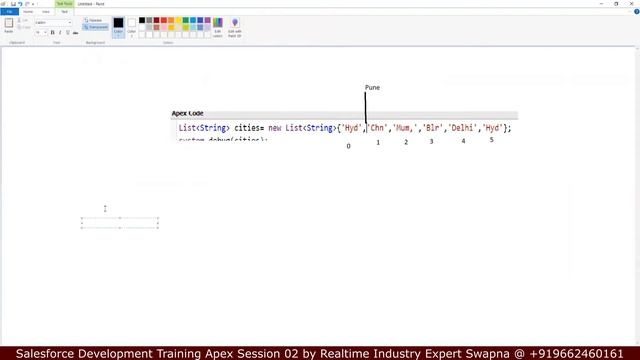Toggle strikethrough formatting
This screenshot has height=360, width=640.
(x=76, y=33)
